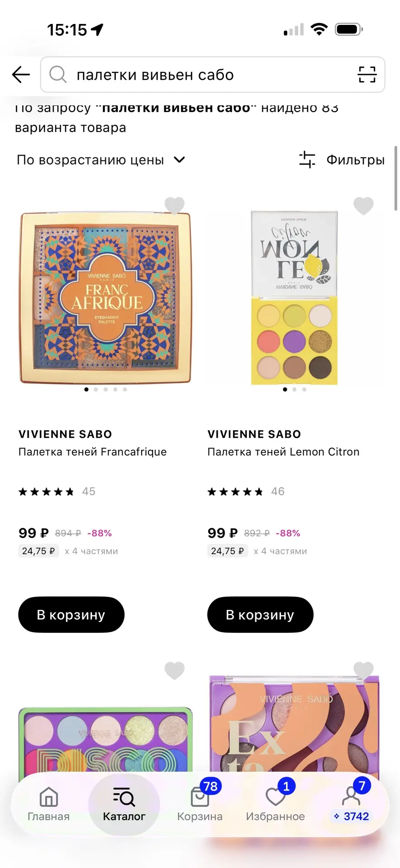
Task: Open the barcode scanner icon in search field
Action: [x=367, y=75]
